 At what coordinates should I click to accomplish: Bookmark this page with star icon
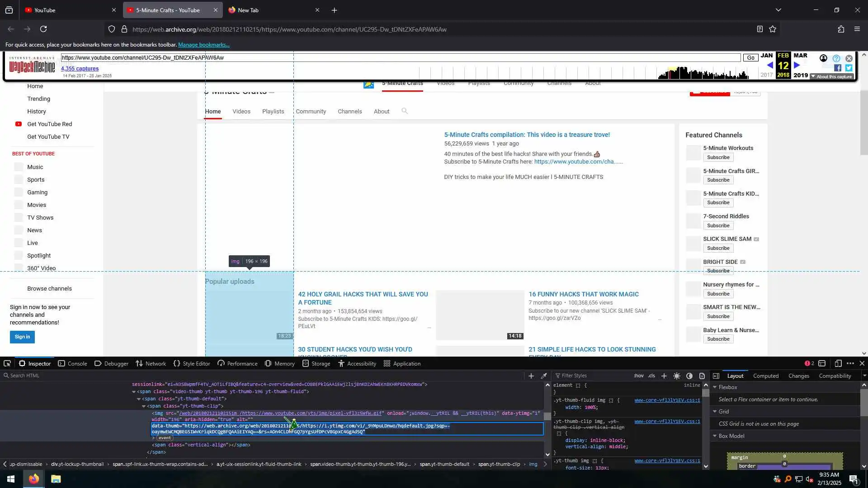click(x=773, y=29)
